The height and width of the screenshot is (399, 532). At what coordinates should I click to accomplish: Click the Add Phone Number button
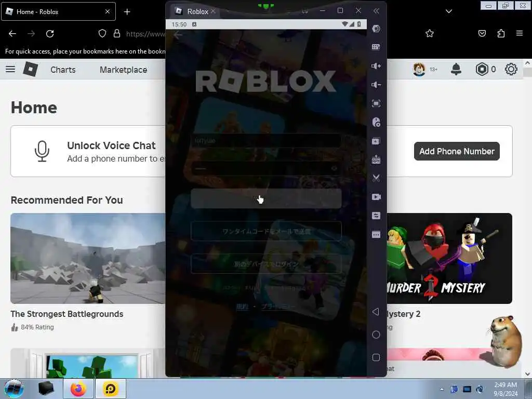457,151
